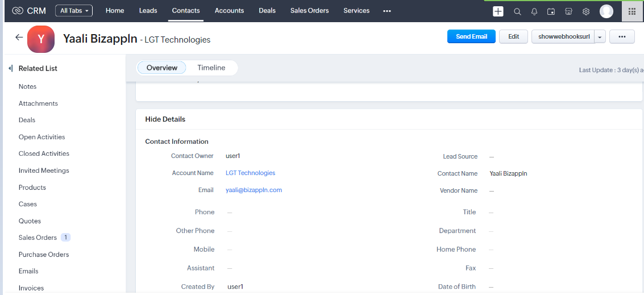This screenshot has height=295, width=644.
Task: Open the setup gear icon
Action: click(x=586, y=11)
